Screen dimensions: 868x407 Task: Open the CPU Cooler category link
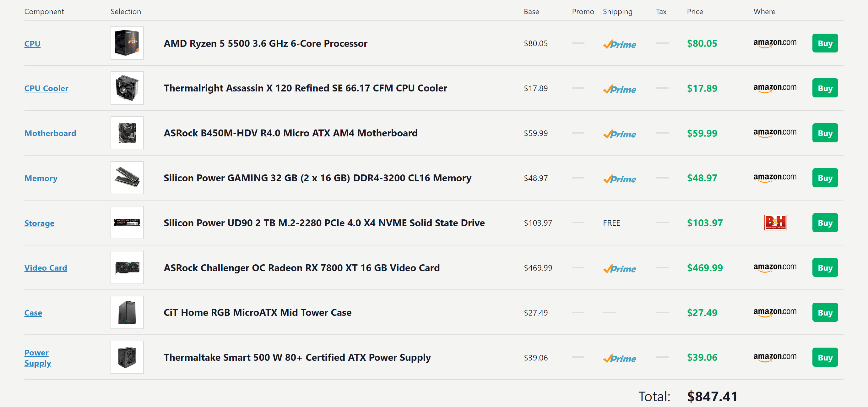(46, 88)
